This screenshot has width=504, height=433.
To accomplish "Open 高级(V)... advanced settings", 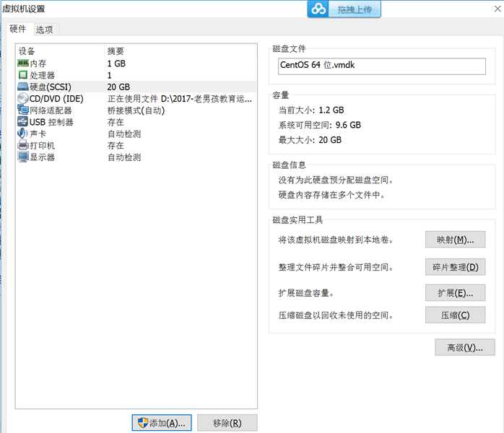I will tap(465, 347).
